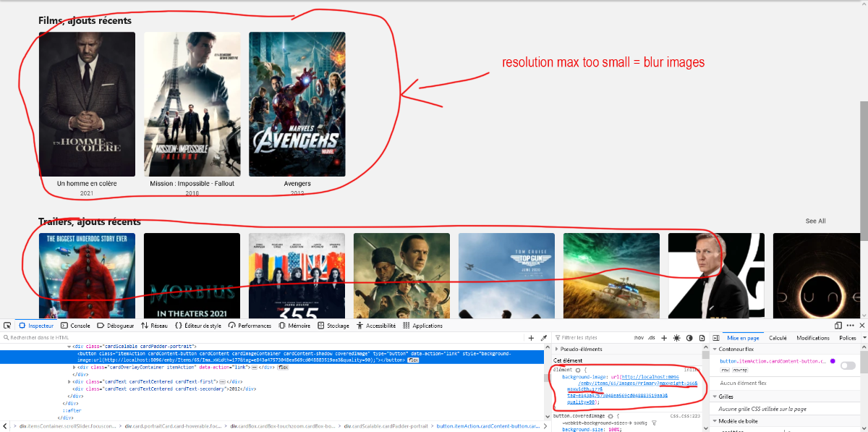Select the Modifications sidebar tab

point(813,338)
